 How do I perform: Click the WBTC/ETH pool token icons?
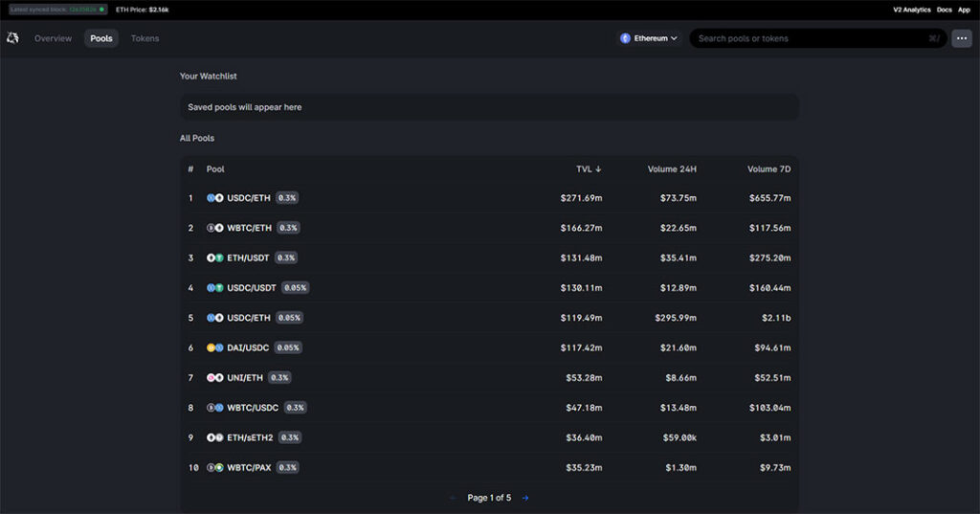(x=215, y=228)
